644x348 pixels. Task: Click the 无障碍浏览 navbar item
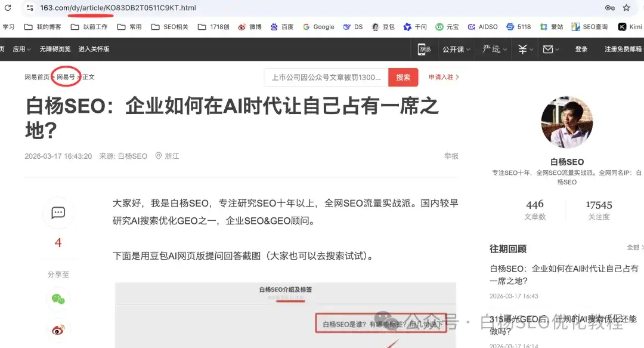[x=55, y=49]
